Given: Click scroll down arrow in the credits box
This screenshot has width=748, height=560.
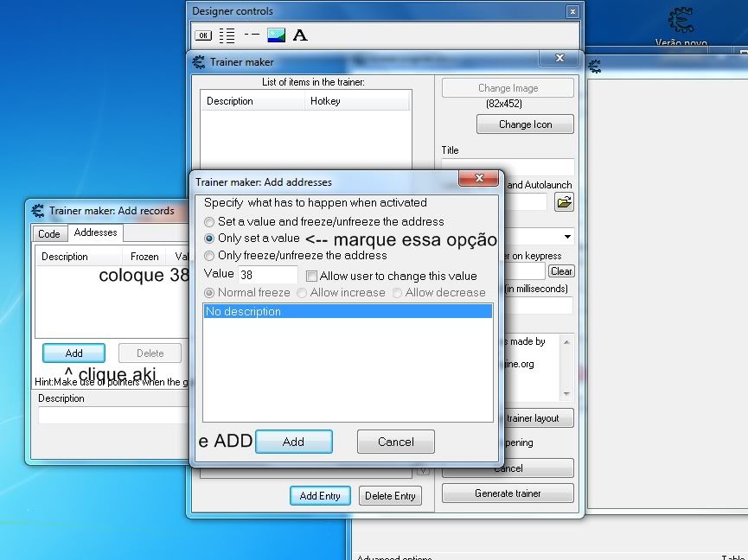Looking at the screenshot, I should [567, 393].
